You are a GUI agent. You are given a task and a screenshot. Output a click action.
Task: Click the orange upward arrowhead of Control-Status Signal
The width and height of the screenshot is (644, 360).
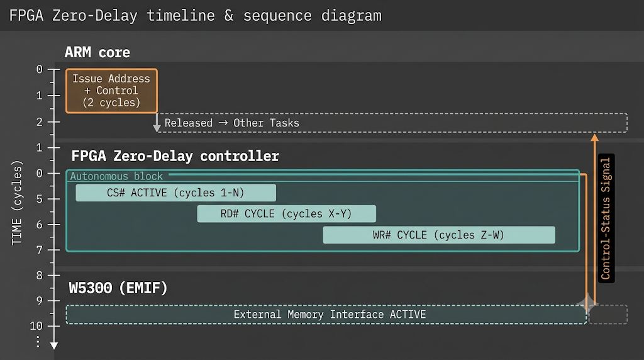tap(594, 138)
